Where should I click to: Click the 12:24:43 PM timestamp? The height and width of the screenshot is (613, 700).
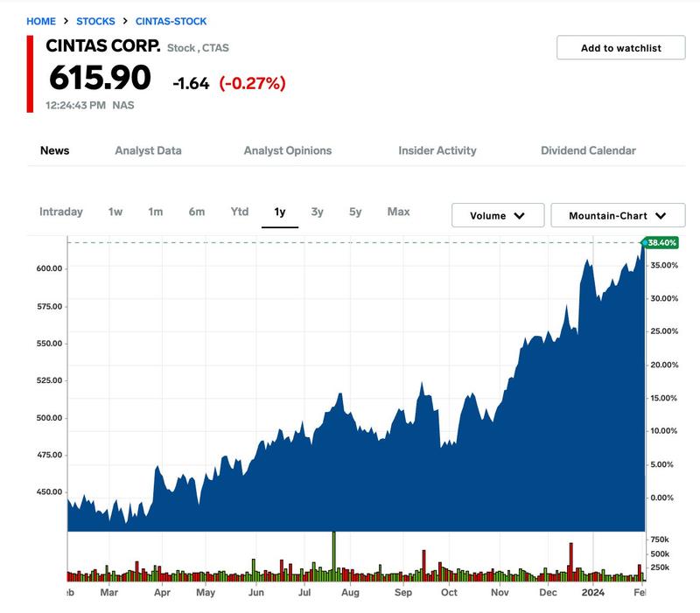coord(75,105)
